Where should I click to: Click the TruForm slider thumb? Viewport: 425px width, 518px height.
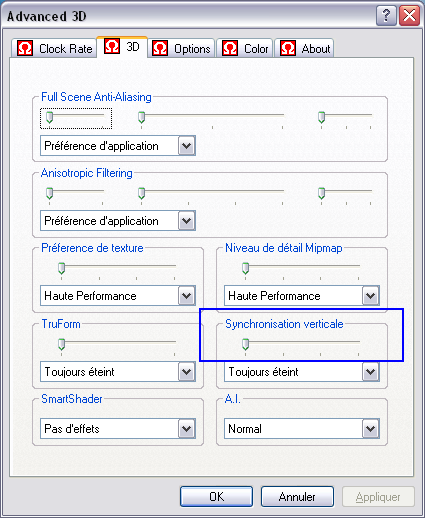[61, 344]
